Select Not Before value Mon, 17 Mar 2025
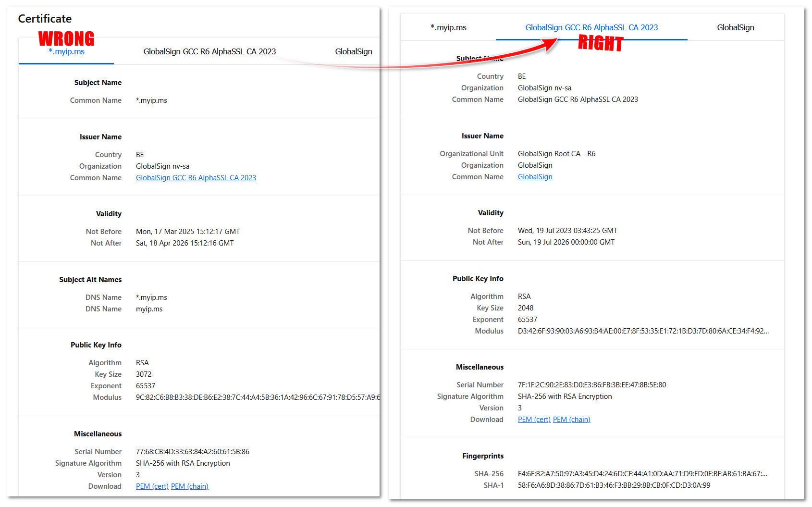This screenshot has height=507, width=812. coord(188,232)
